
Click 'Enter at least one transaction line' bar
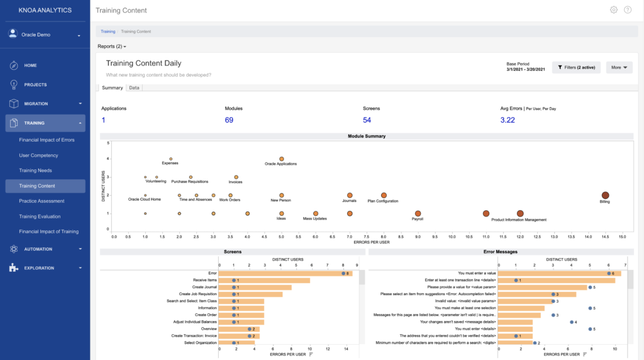tap(557, 280)
